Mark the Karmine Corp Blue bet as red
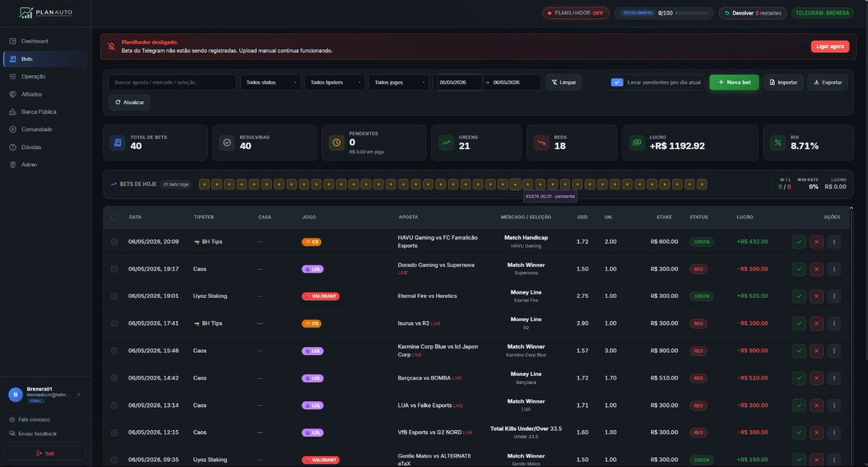 pos(817,351)
